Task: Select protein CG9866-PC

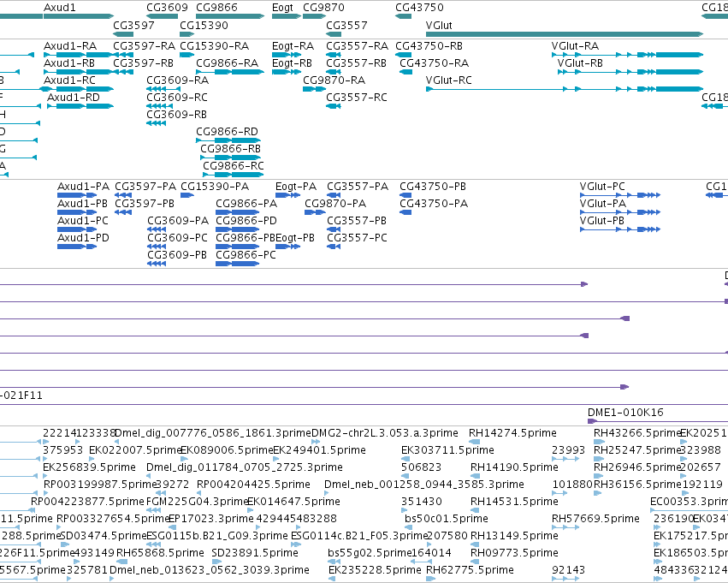Action: pos(246,255)
